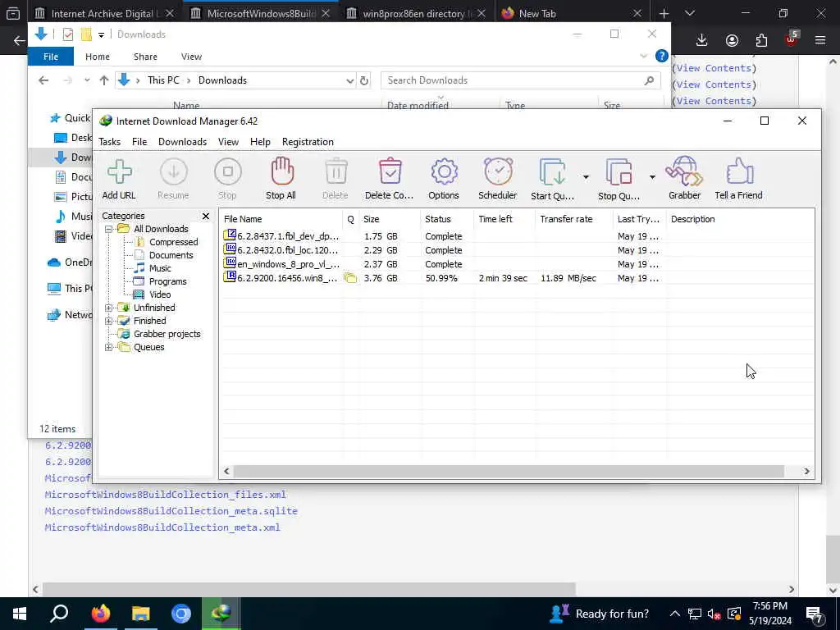Open Stop Queue dropdown arrow
Image resolution: width=840 pixels, height=630 pixels.
[652, 177]
